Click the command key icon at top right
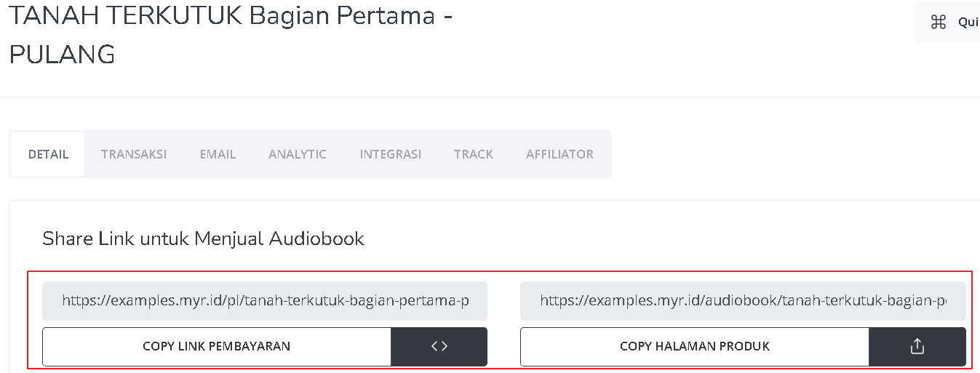This screenshot has height=373, width=980. [x=939, y=23]
